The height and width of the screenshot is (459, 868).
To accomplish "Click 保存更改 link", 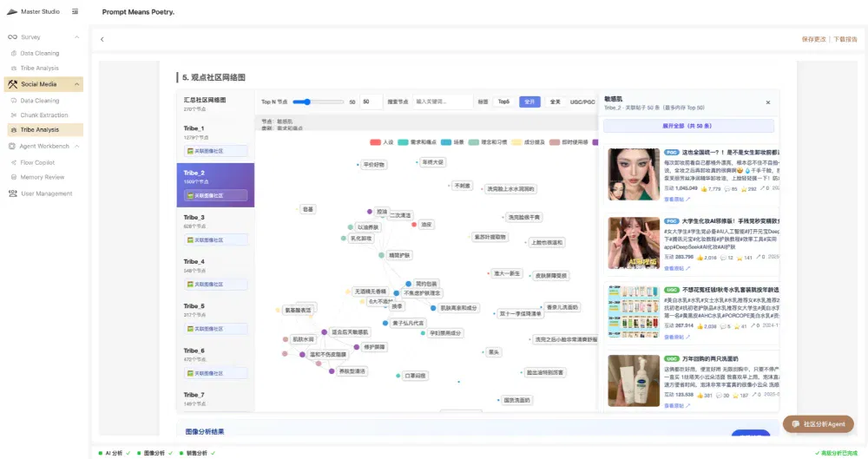I will tap(814, 39).
